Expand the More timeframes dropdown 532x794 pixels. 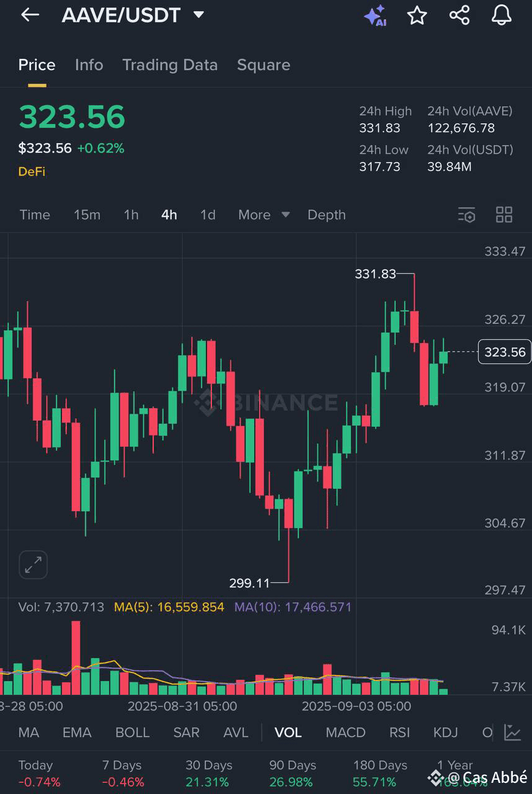pos(264,215)
